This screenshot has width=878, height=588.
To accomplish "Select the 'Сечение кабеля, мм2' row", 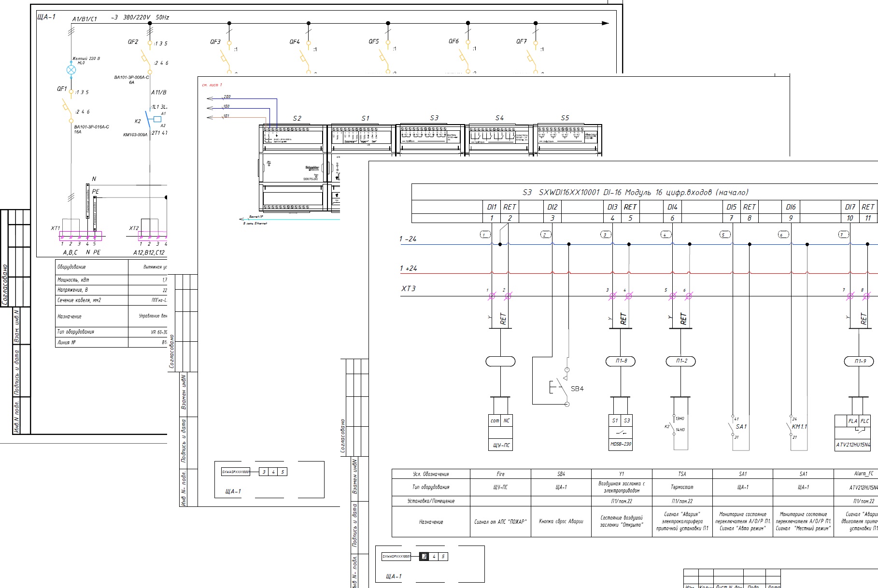I will pyautogui.click(x=111, y=300).
